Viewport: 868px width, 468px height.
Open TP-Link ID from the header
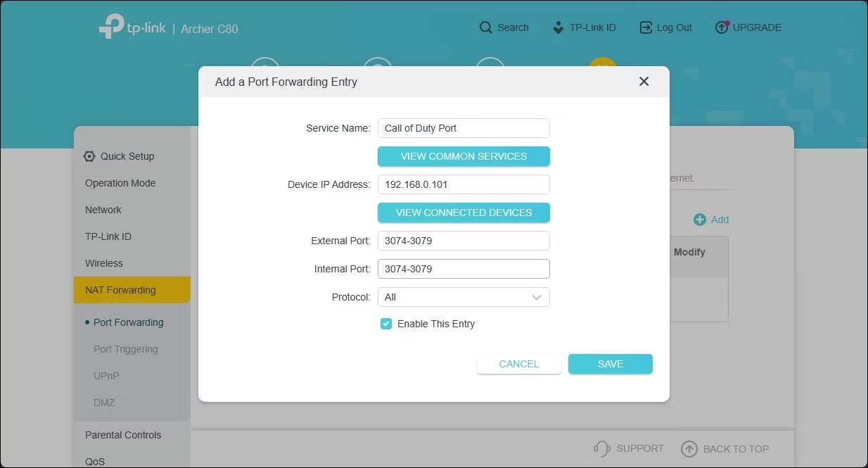(584, 27)
